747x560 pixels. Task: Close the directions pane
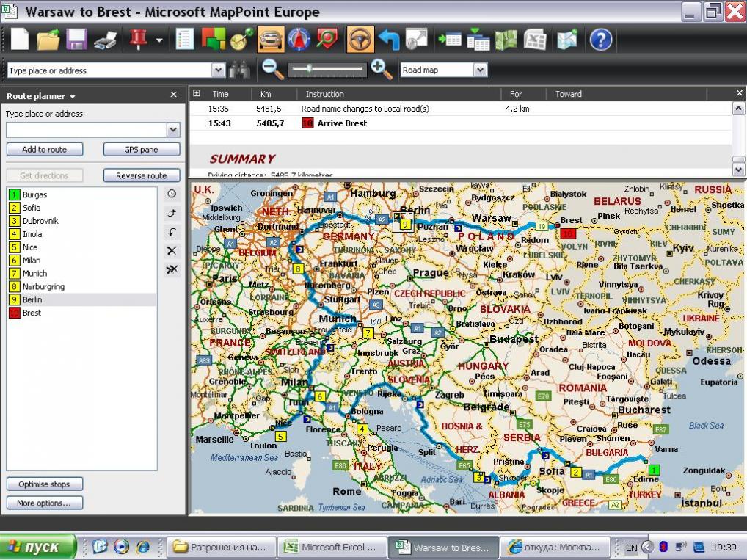[740, 93]
